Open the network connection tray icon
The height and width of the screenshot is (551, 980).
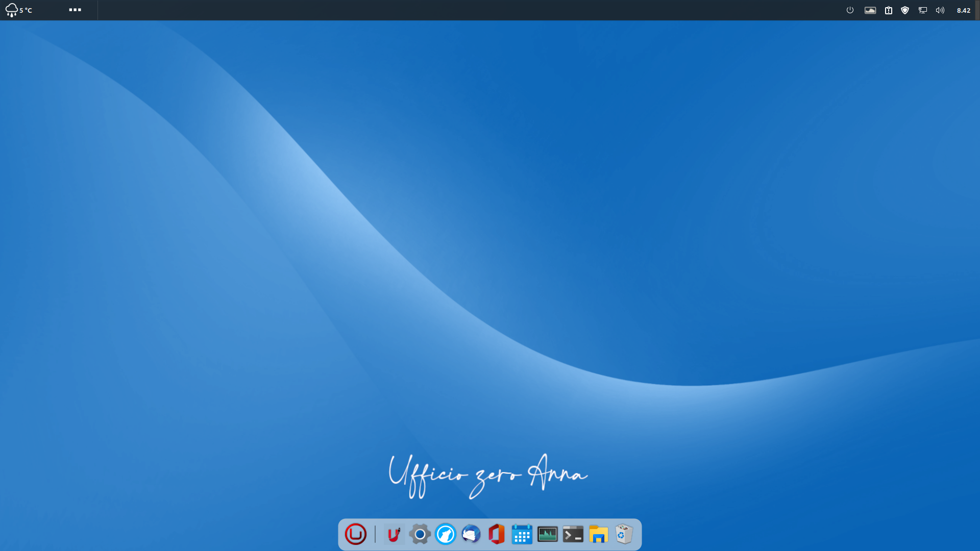coord(923,10)
